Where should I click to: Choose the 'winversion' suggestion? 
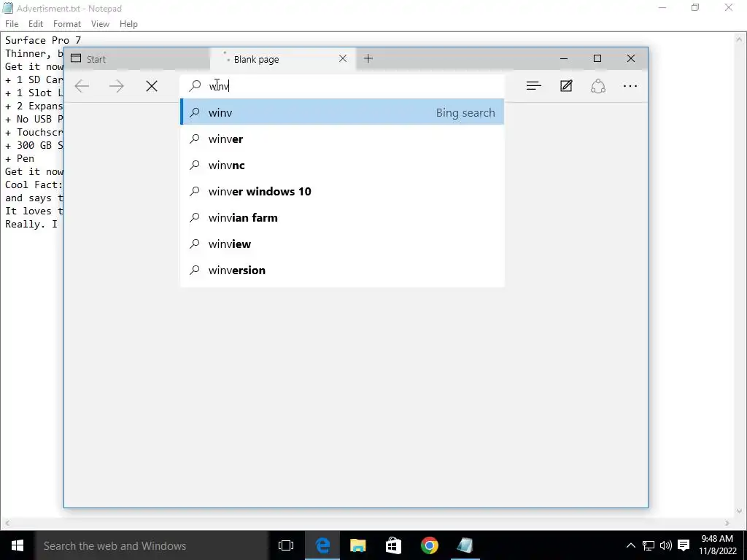click(342, 270)
